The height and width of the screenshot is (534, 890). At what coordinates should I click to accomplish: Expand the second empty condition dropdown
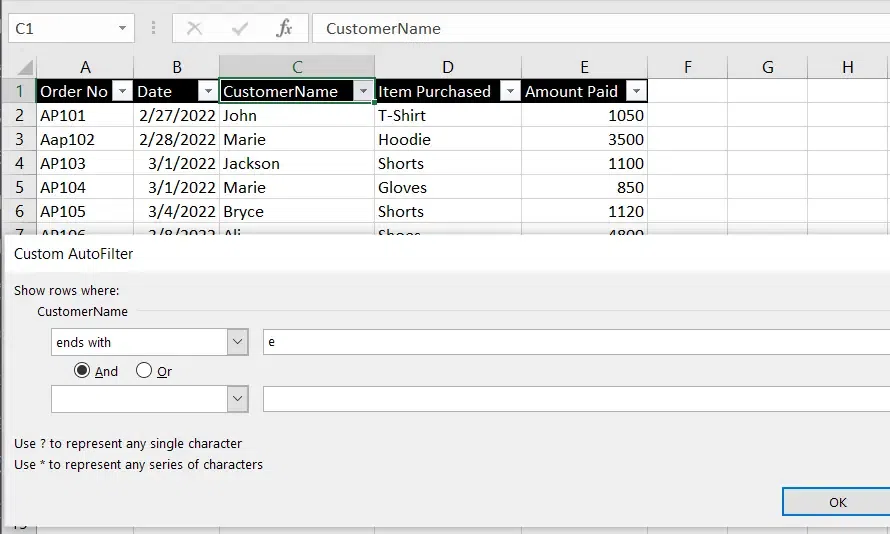tap(238, 399)
